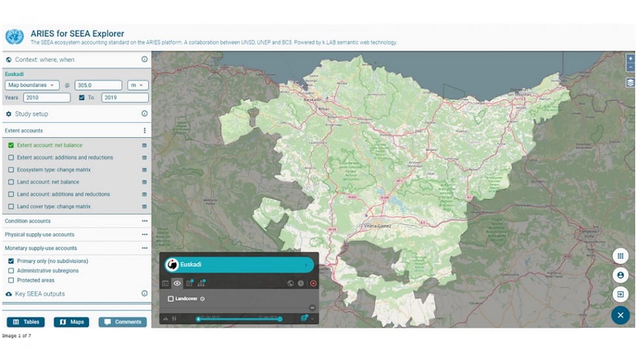Click the logout arrow button
The width and height of the screenshot is (637, 364).
[621, 293]
